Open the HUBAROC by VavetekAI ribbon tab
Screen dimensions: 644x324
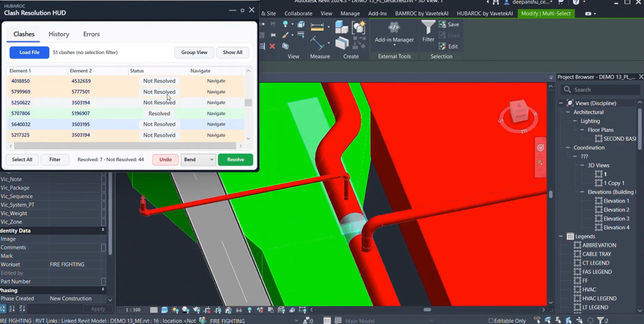(x=485, y=14)
